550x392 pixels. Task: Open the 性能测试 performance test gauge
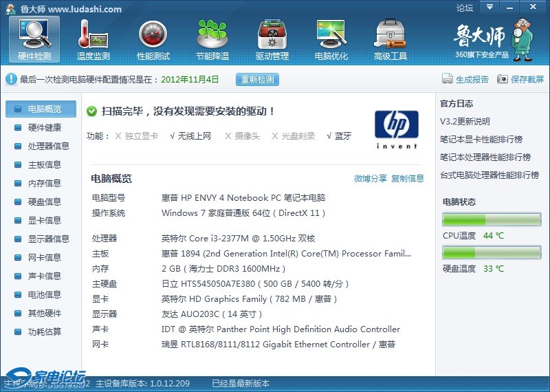153,40
